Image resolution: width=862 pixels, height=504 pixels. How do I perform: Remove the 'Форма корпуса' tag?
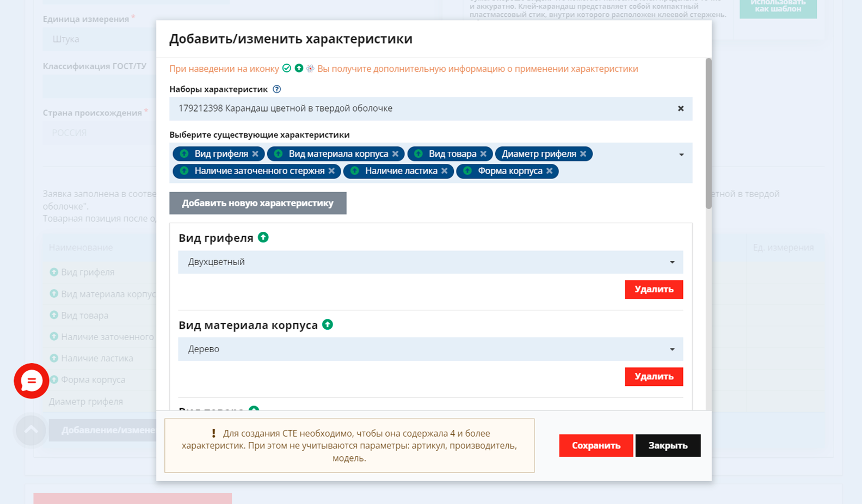(550, 171)
